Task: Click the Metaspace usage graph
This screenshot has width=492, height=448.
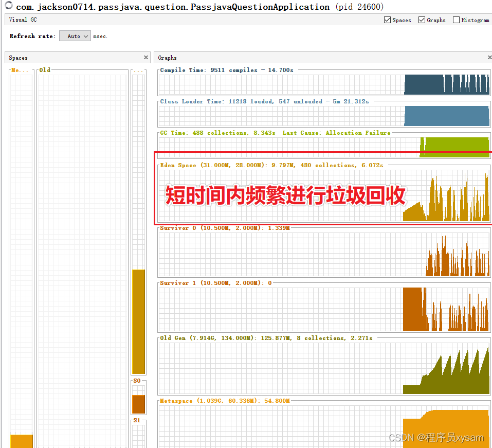Action: [324, 426]
